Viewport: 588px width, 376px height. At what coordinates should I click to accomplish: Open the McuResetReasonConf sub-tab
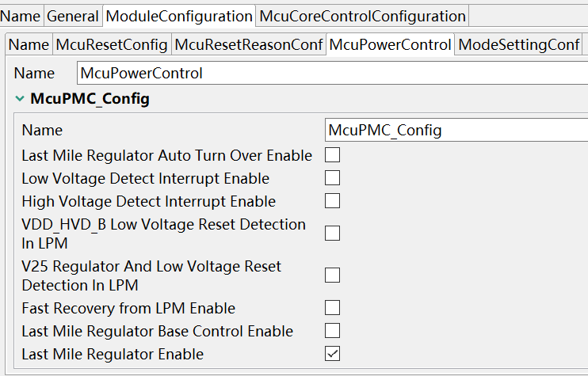(249, 45)
